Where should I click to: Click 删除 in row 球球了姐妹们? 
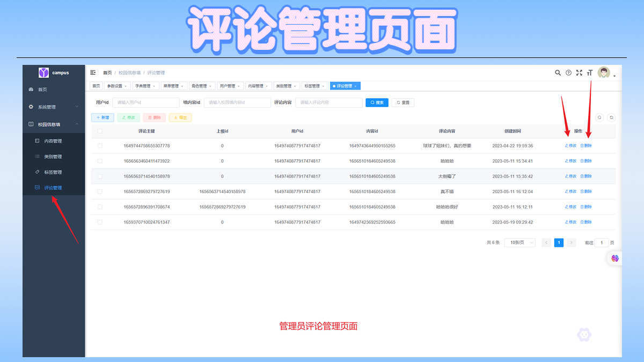click(586, 146)
